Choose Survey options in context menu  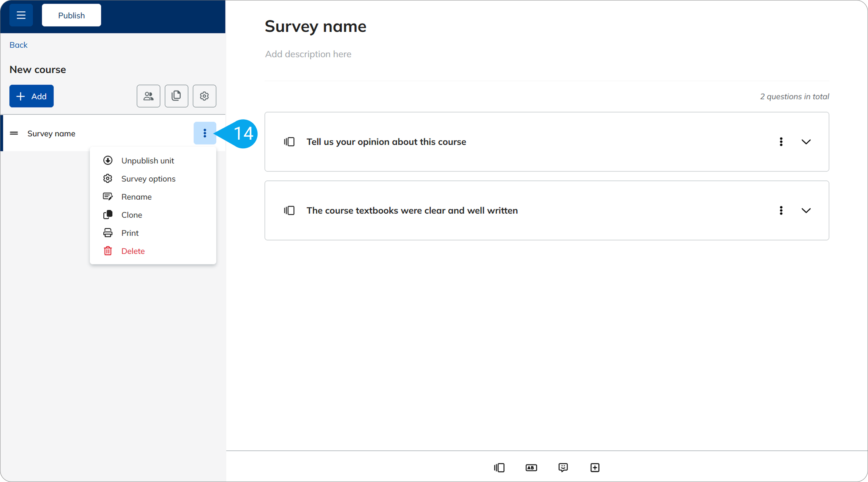point(148,179)
